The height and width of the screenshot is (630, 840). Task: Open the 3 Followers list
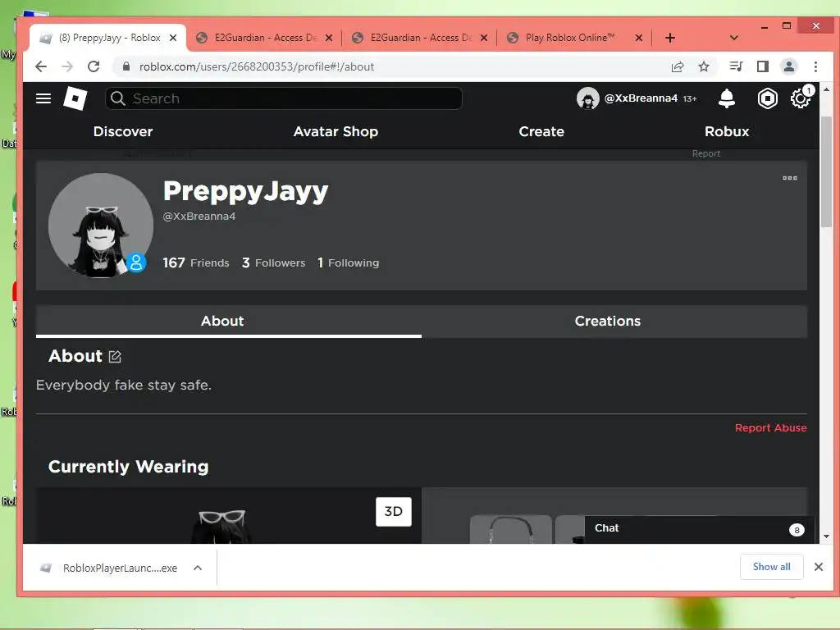point(273,262)
